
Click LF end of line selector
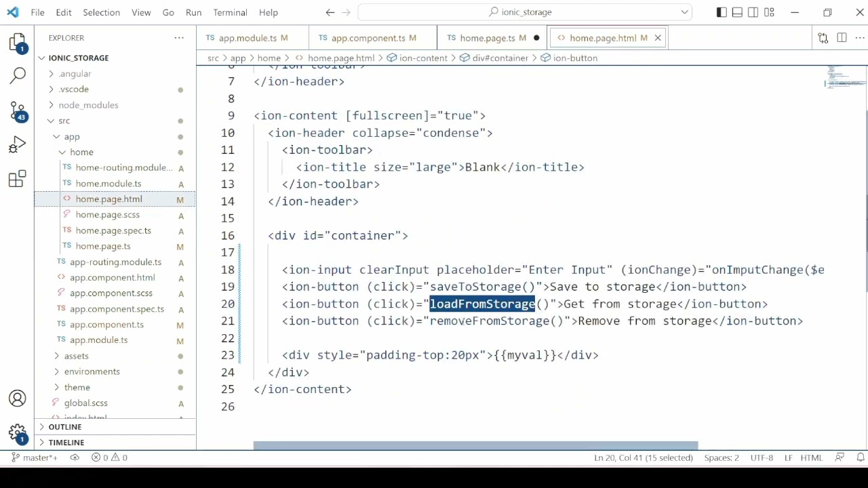[789, 457]
